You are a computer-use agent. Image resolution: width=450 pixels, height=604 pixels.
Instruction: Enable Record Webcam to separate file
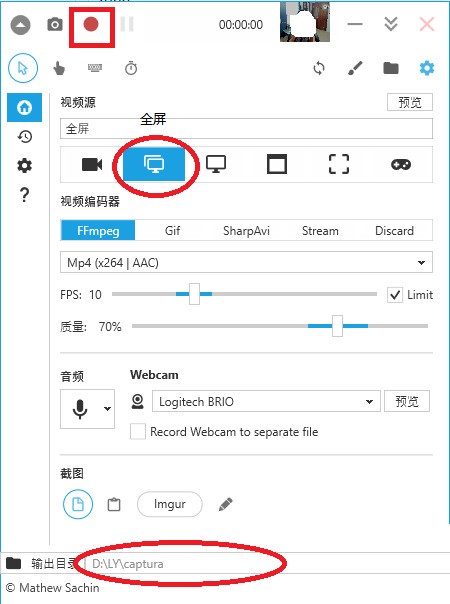(138, 431)
